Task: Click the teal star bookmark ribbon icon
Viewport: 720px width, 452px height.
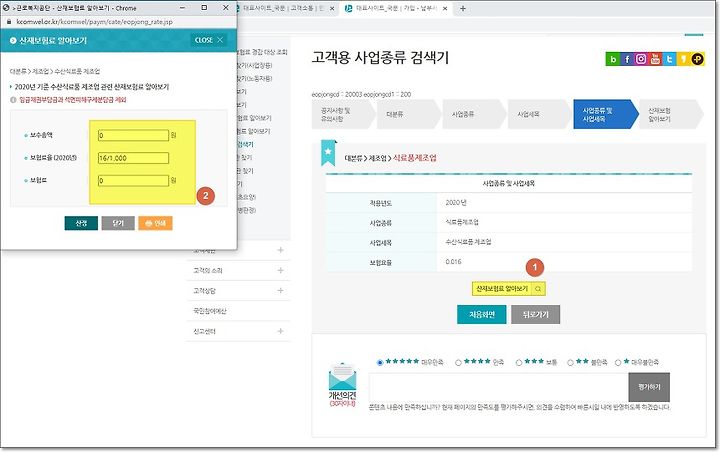Action: pos(328,152)
